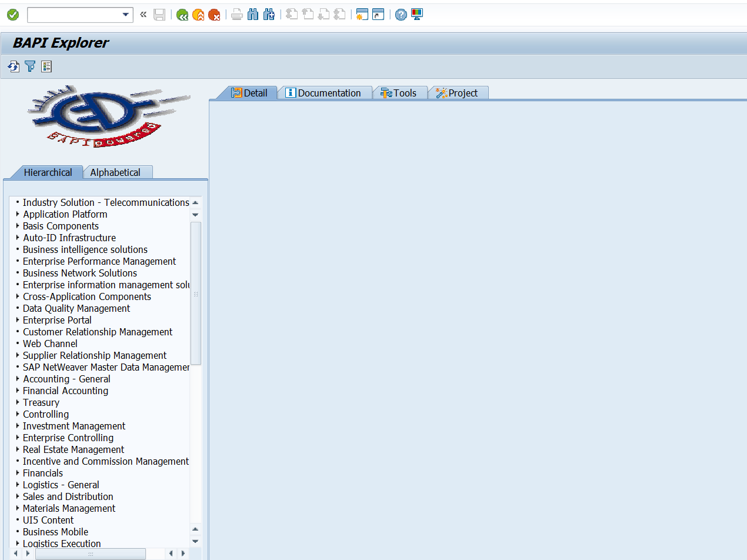Screen dimensions: 747x560
Task: Click the First Page icon
Action: [x=292, y=15]
